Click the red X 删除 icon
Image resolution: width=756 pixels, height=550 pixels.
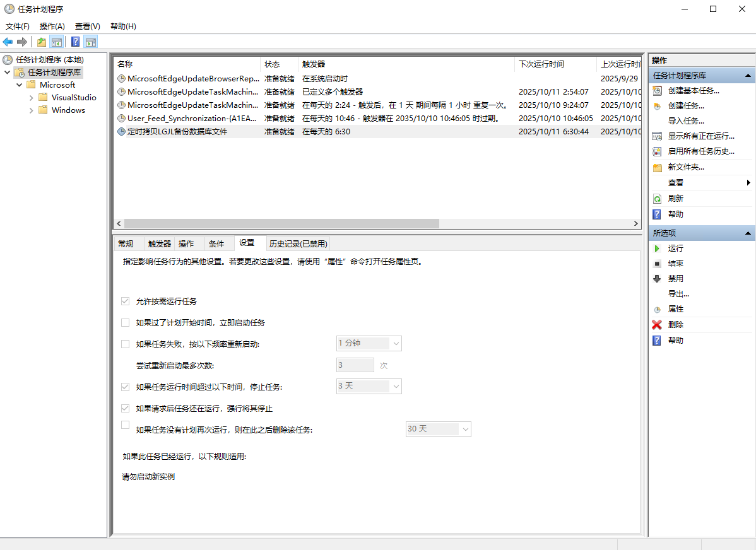point(657,325)
